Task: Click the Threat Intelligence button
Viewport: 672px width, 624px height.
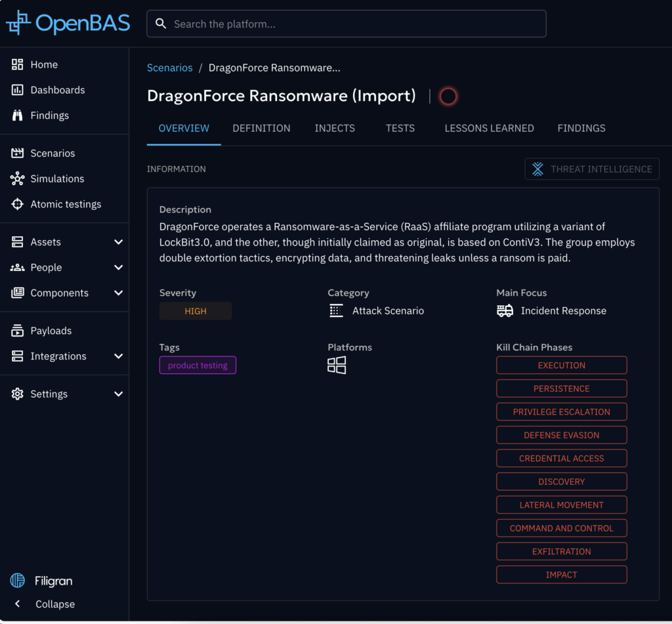Action: pyautogui.click(x=592, y=169)
